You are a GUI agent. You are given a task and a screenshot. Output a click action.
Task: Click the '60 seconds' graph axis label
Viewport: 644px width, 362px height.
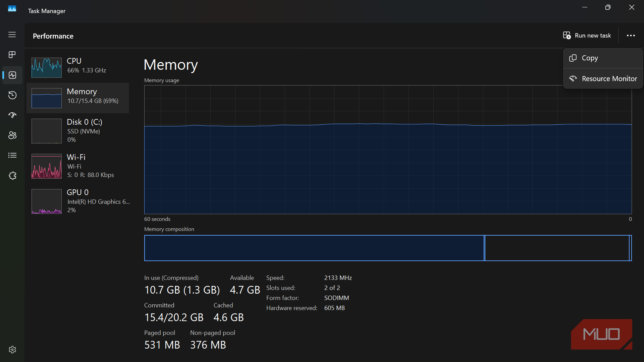pos(157,219)
